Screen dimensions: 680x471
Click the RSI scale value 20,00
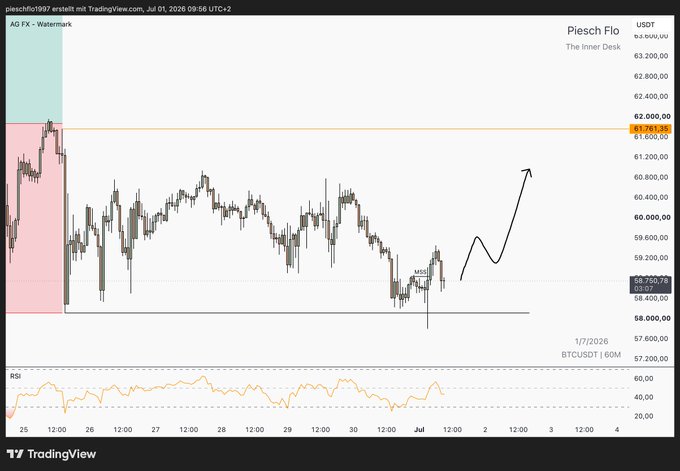644,416
